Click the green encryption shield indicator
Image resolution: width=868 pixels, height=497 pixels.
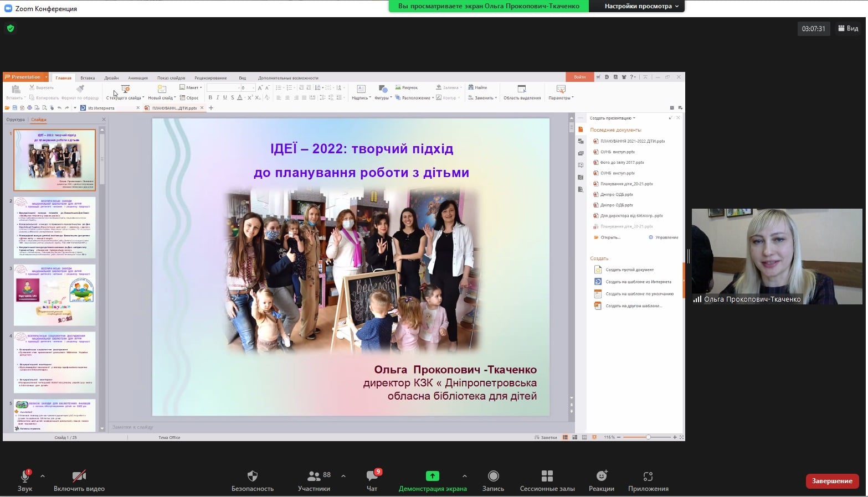tap(10, 28)
